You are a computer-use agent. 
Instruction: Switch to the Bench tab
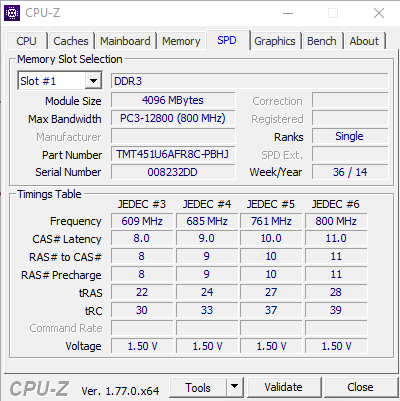[322, 41]
